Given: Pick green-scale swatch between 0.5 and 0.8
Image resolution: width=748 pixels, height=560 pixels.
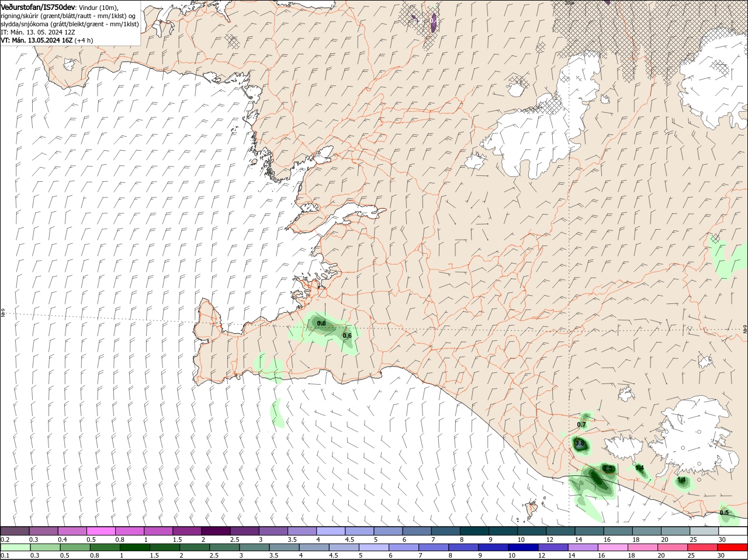Looking at the screenshot, I should (75, 547).
